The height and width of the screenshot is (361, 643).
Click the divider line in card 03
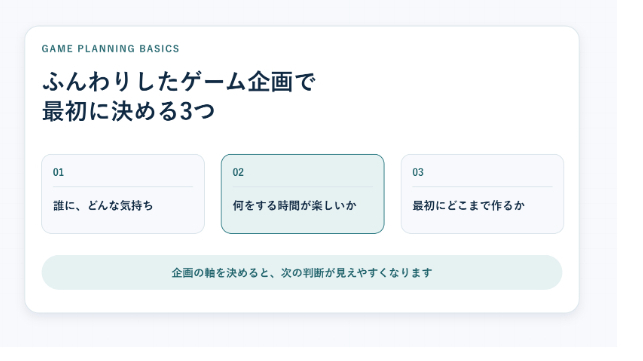pos(482,187)
